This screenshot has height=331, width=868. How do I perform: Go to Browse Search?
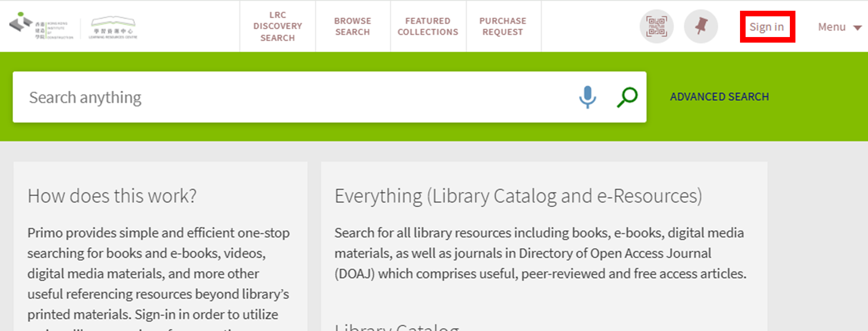click(352, 26)
